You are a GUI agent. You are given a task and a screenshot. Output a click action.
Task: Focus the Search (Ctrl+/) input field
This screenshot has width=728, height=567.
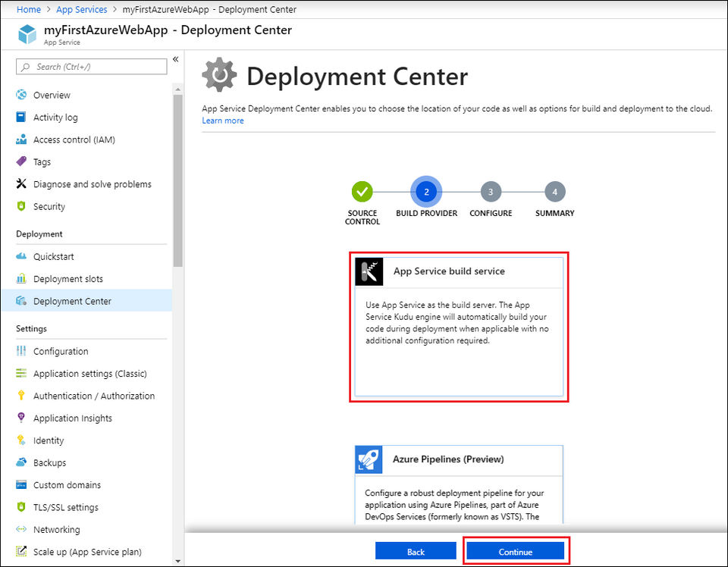92,67
